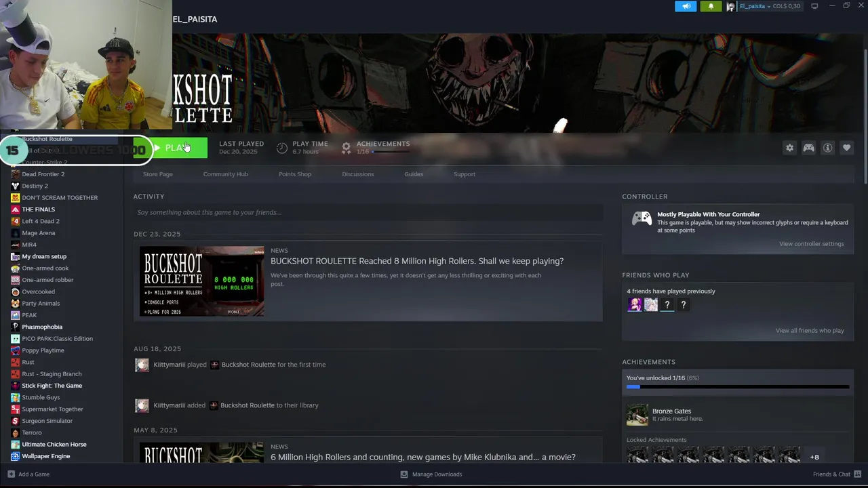The height and width of the screenshot is (488, 868).
Task: Click the Party Animals game icon
Action: tap(15, 303)
